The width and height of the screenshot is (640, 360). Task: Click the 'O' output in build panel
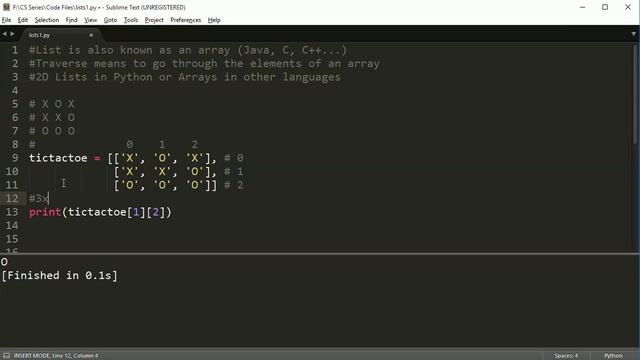(4, 262)
